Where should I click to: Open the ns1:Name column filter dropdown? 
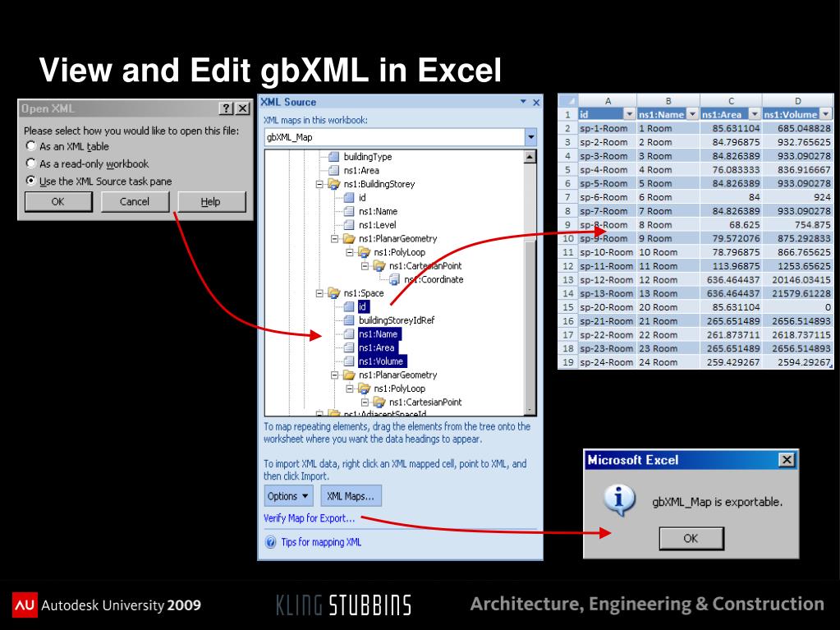pos(692,114)
